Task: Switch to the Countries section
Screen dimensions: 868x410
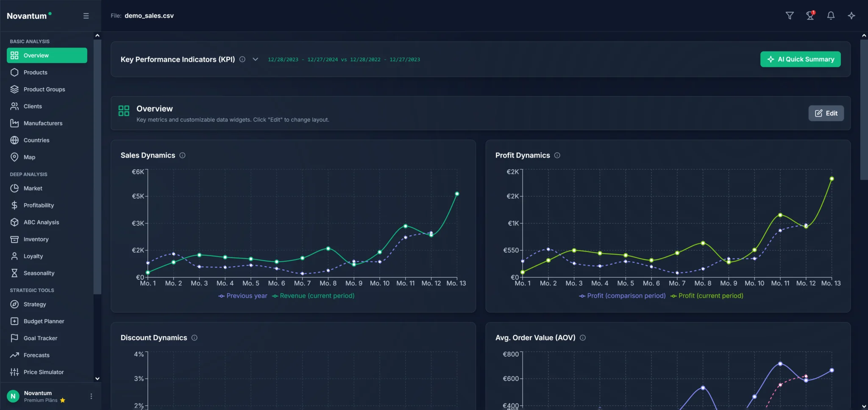Action: [36, 140]
